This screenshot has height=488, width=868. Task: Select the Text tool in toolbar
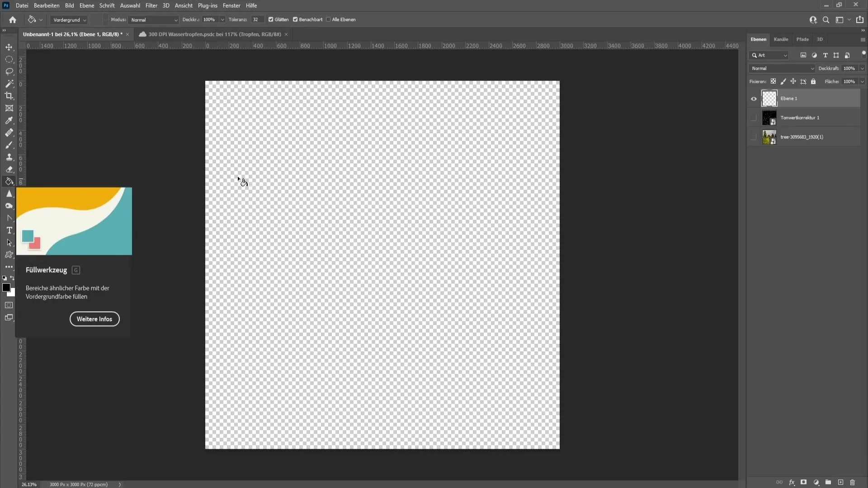pos(8,230)
